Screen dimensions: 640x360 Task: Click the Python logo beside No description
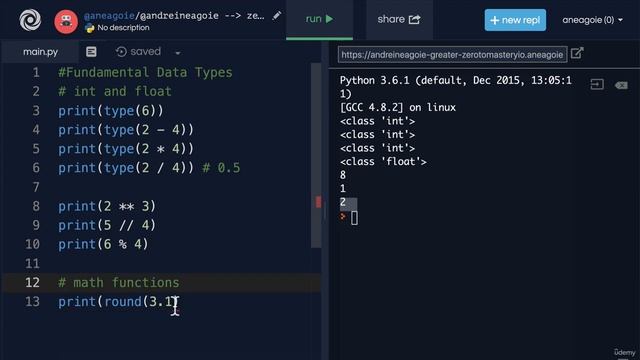coord(89,28)
